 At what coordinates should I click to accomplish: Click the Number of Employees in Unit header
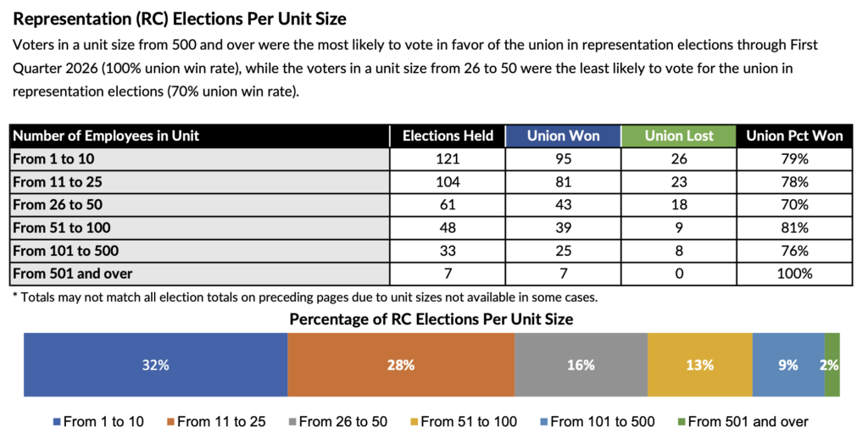(106, 136)
